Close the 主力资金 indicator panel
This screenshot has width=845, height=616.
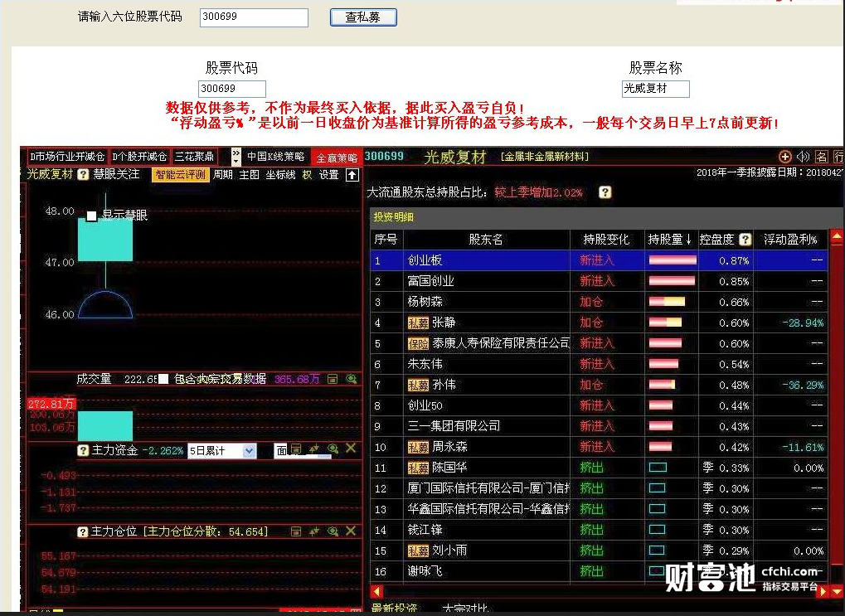click(x=351, y=449)
